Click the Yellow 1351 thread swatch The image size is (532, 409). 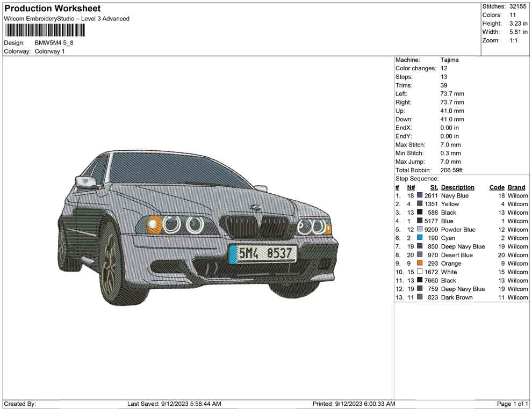420,204
